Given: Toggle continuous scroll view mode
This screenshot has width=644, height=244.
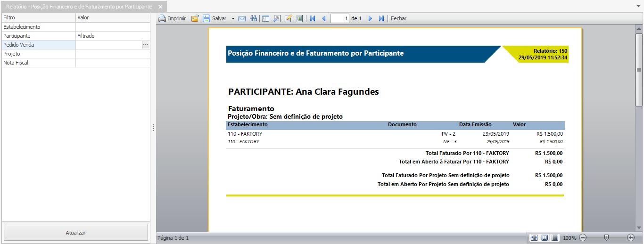Looking at the screenshot, I should [555, 238].
